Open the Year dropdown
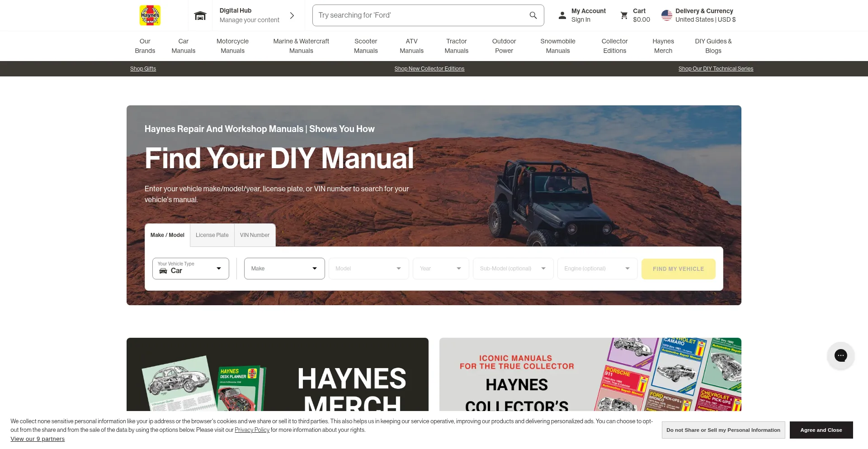Screen dimensions: 868x449 coord(441,269)
